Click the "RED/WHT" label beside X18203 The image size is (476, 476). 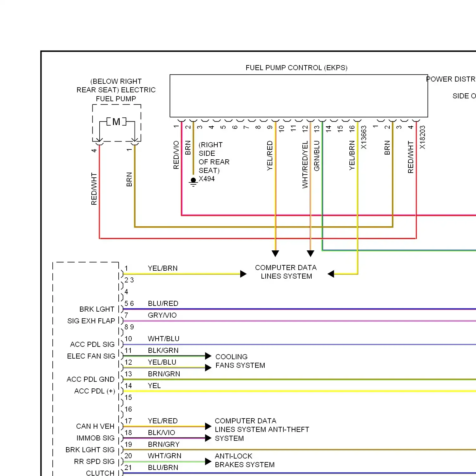pyautogui.click(x=411, y=157)
